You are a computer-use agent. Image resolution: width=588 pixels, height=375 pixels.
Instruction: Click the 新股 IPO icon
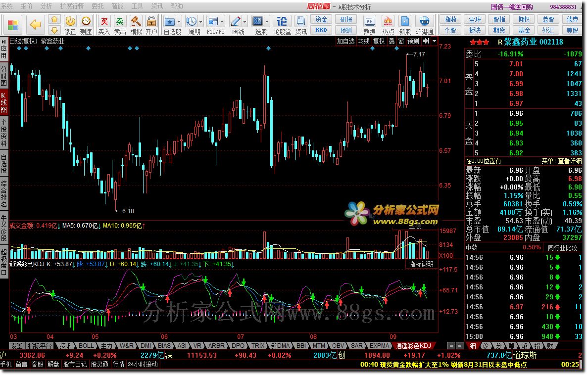[x=405, y=21]
